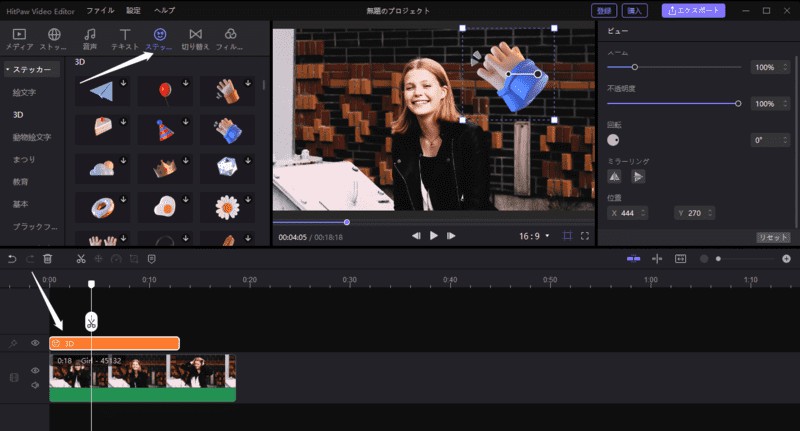Toggle visibility of the 3D sticker track
This screenshot has width=800, height=431.
(x=35, y=343)
